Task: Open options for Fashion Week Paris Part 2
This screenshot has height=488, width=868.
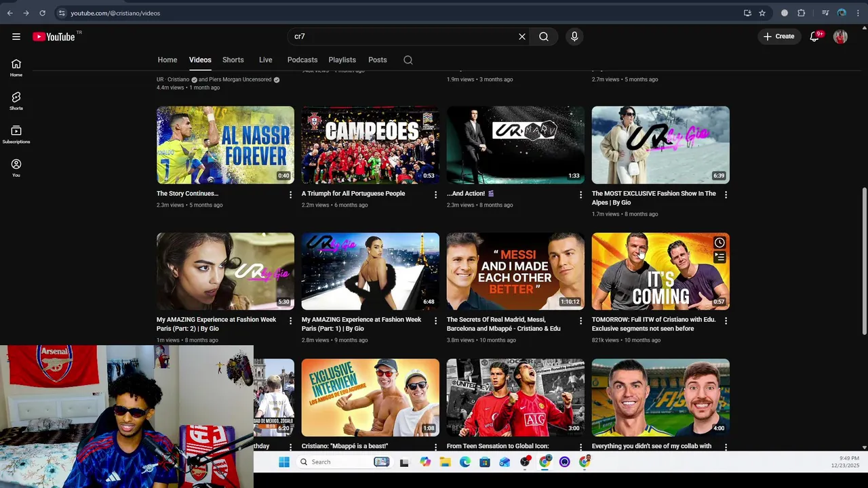Action: [290, 321]
